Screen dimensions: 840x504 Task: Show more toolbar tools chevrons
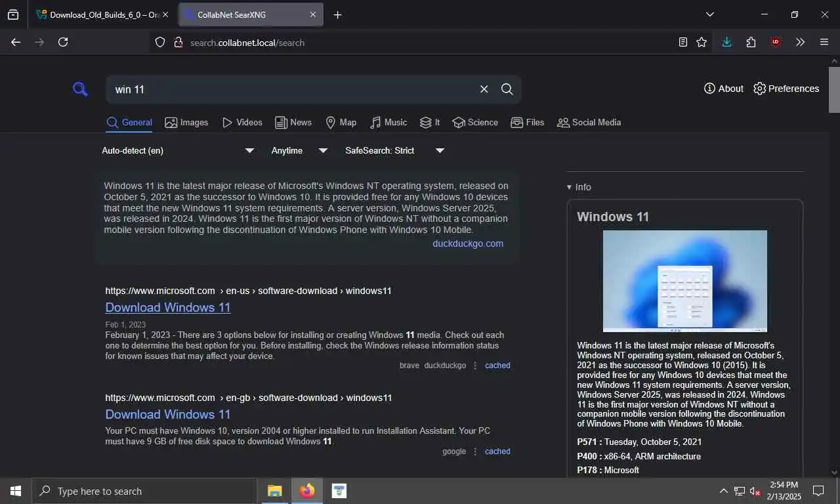tap(800, 42)
